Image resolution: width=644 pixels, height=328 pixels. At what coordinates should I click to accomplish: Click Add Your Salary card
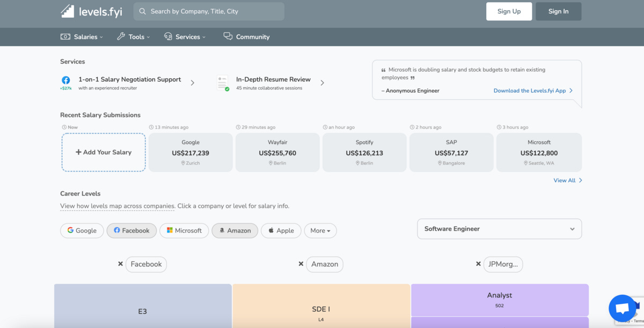[104, 152]
